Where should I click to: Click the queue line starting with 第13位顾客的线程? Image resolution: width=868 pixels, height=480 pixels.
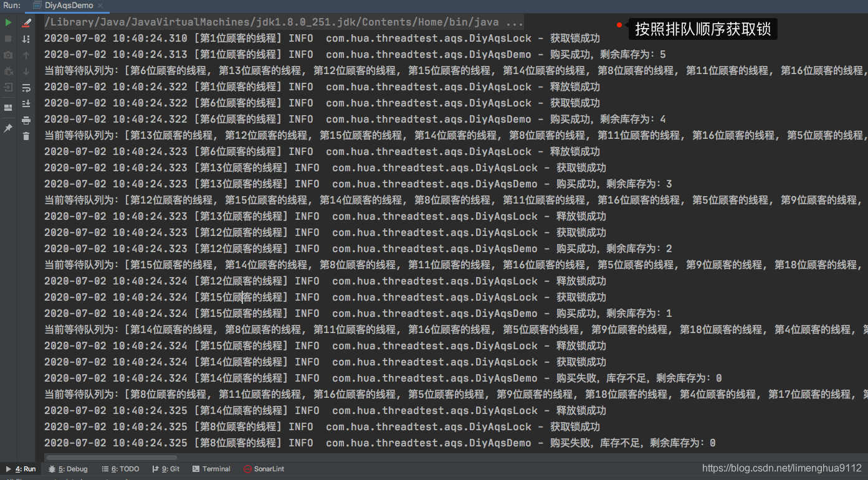coord(455,136)
